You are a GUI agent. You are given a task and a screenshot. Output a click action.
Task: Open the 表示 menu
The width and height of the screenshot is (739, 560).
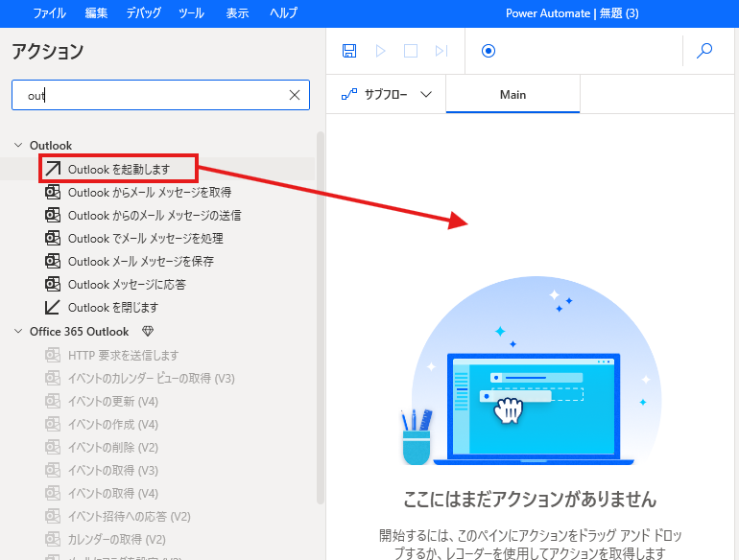click(237, 13)
